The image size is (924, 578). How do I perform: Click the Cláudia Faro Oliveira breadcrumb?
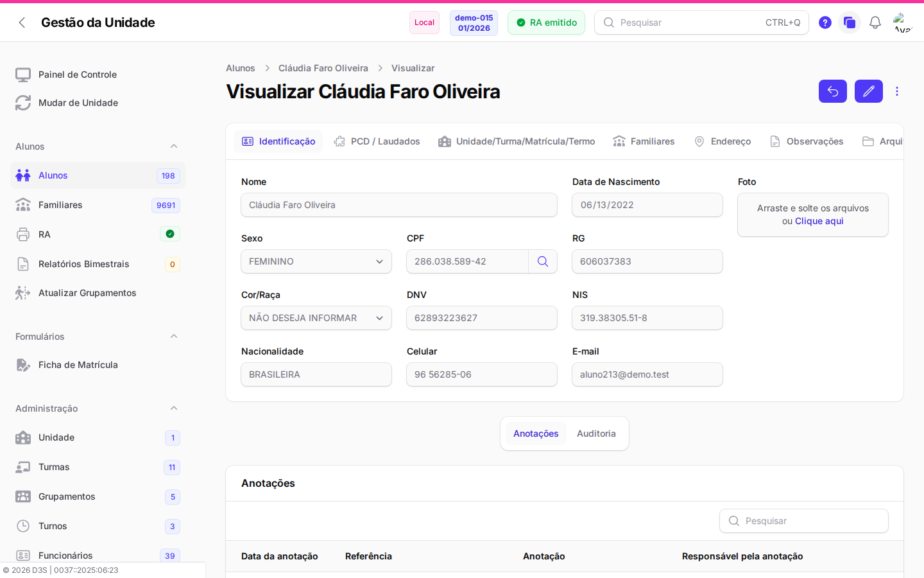[323, 68]
